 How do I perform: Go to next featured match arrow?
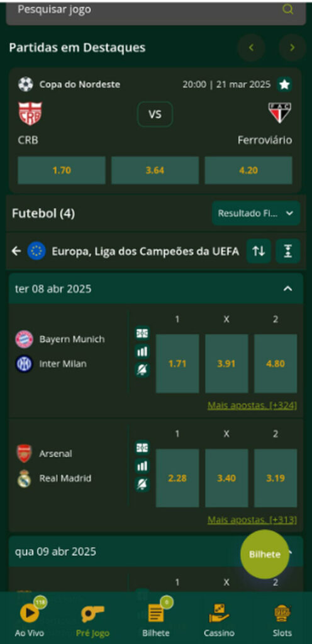point(292,48)
